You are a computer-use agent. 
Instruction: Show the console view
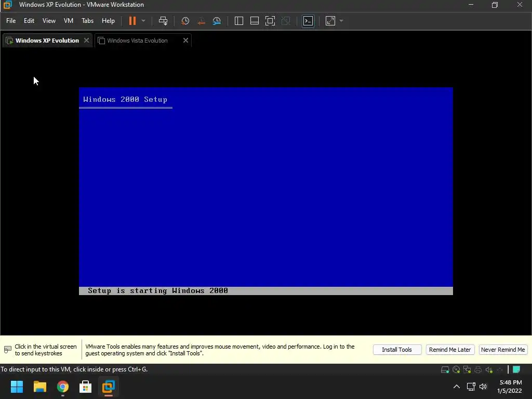[308, 21]
